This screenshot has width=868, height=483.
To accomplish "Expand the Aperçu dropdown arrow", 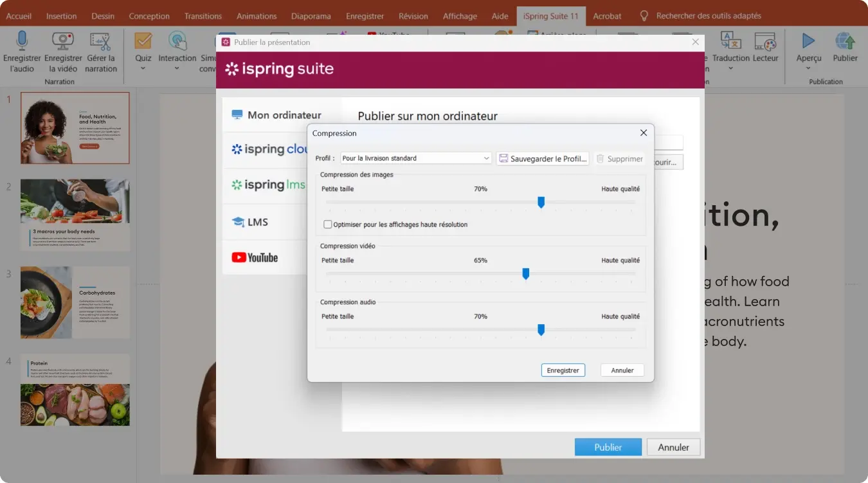I will [x=808, y=68].
